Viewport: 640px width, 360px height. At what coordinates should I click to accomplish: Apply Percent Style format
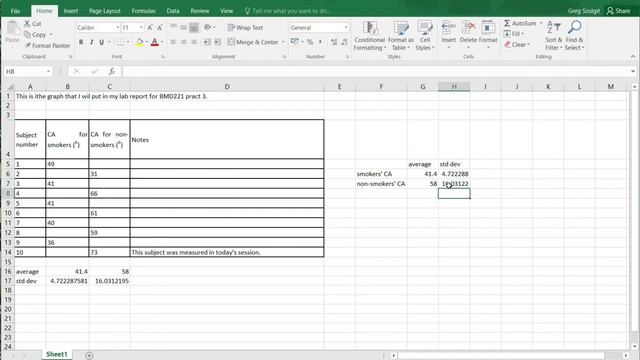pyautogui.click(x=310, y=42)
